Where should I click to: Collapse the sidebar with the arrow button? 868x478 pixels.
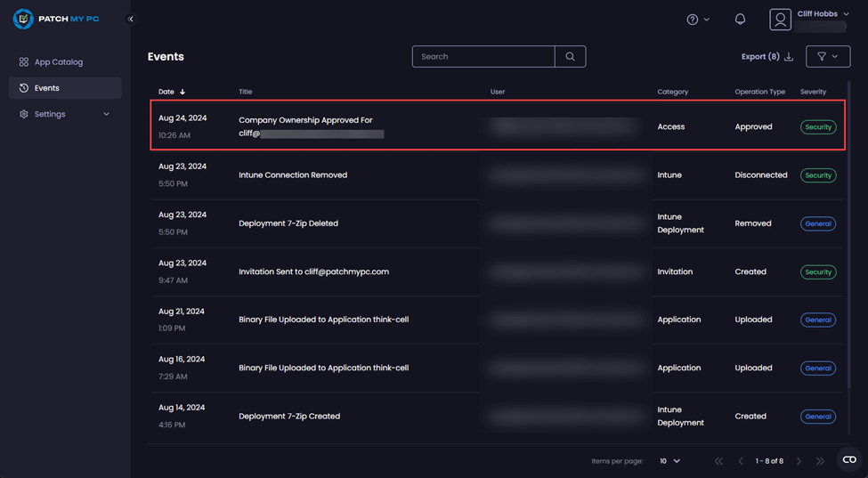[x=131, y=19]
